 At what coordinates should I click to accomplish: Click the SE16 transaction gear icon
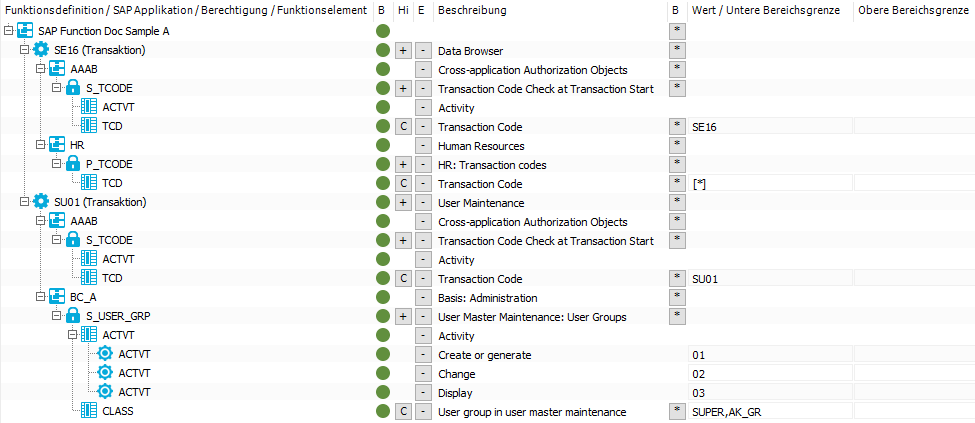(x=41, y=50)
